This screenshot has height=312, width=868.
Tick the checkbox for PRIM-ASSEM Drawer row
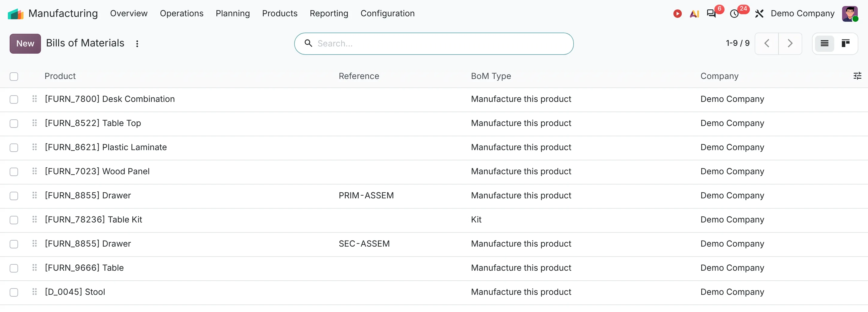(x=14, y=196)
